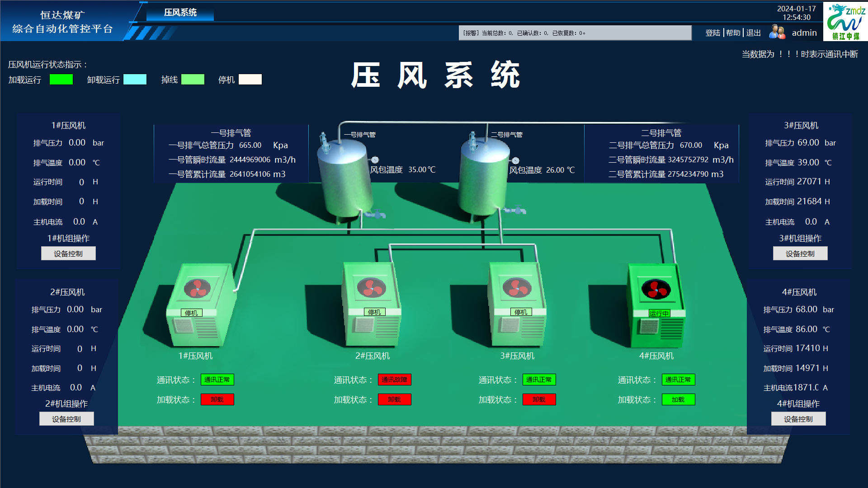Click the 退出 logout link

pos(753,33)
